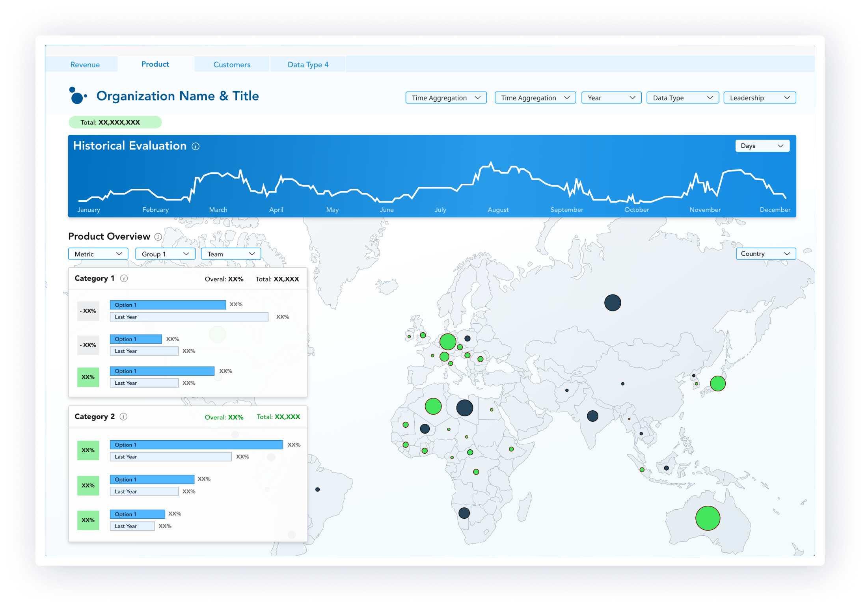Click the Historical Evaluation title
The height and width of the screenshot is (609, 868).
(130, 146)
